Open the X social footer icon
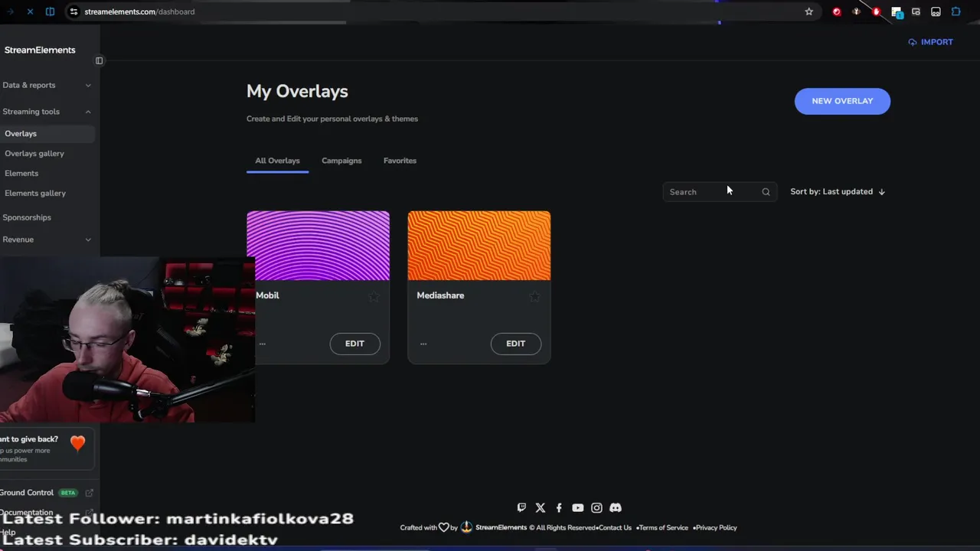The image size is (980, 551). (x=541, y=507)
